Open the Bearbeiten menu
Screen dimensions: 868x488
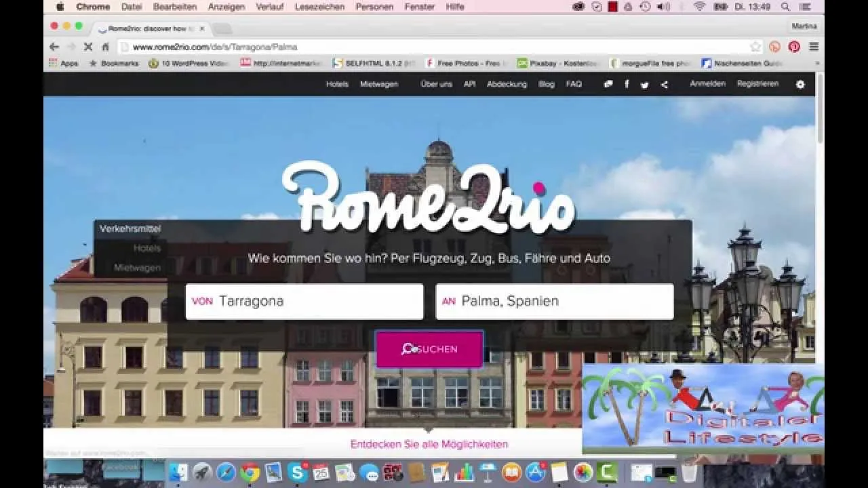tap(175, 7)
